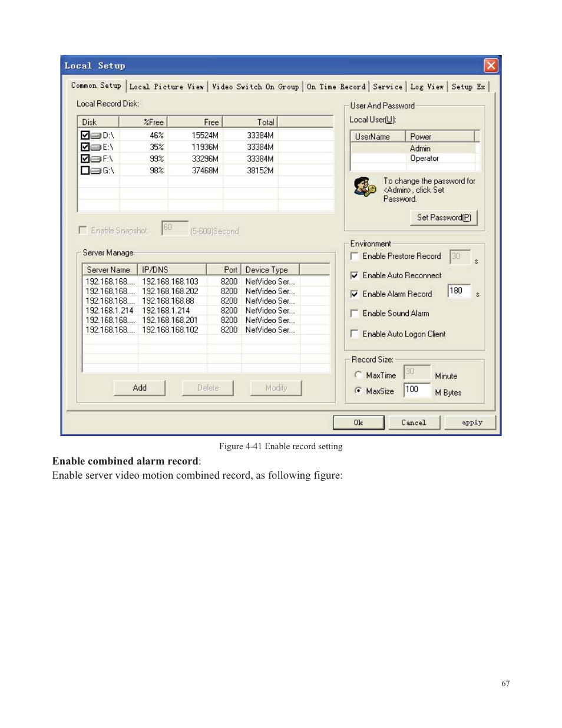
Task: Click the MaxTime minutes input field
Action: (416, 372)
